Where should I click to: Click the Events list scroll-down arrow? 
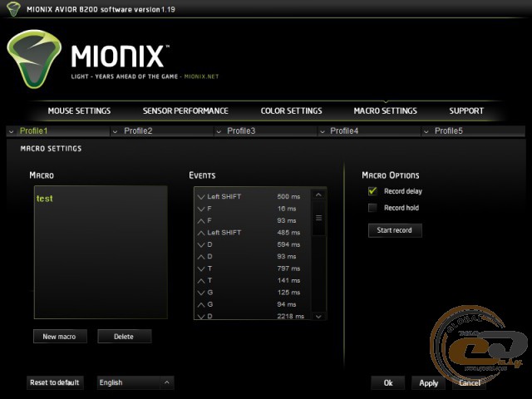point(318,316)
